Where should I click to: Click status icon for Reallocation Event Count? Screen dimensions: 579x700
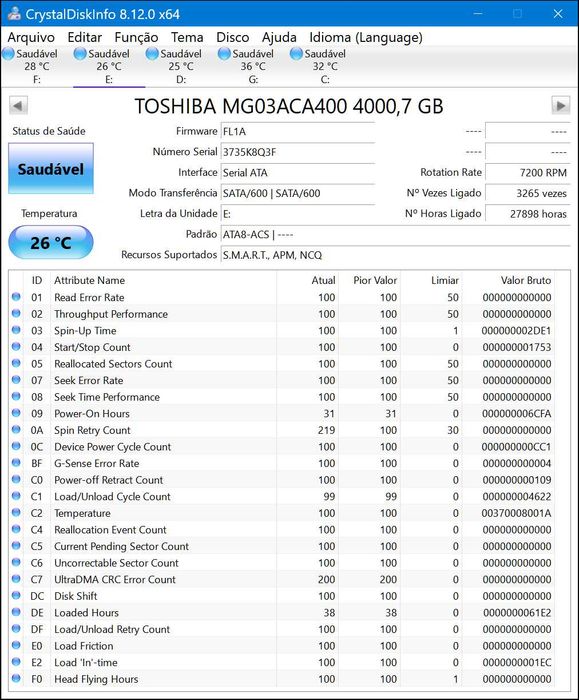click(16, 529)
